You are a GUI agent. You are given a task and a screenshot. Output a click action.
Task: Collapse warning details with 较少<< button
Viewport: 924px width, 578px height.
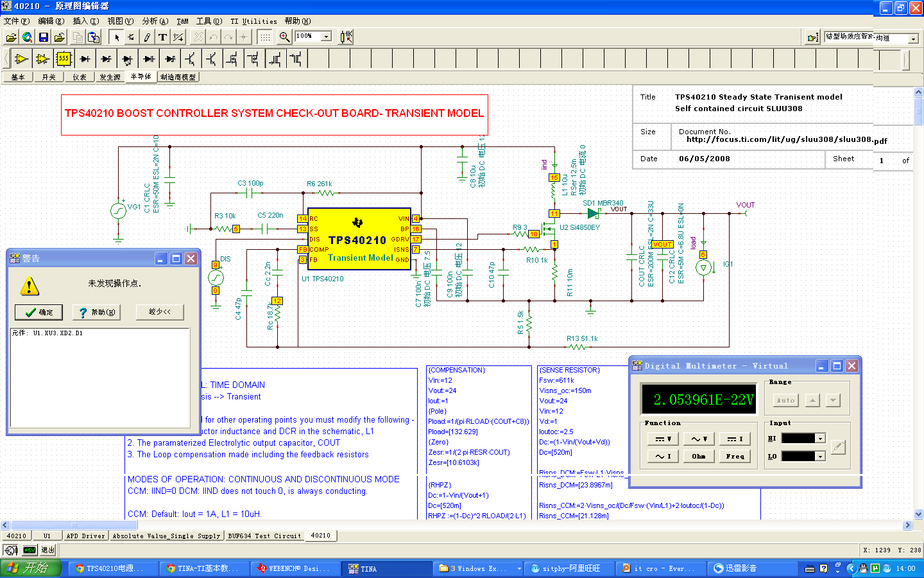pos(160,312)
